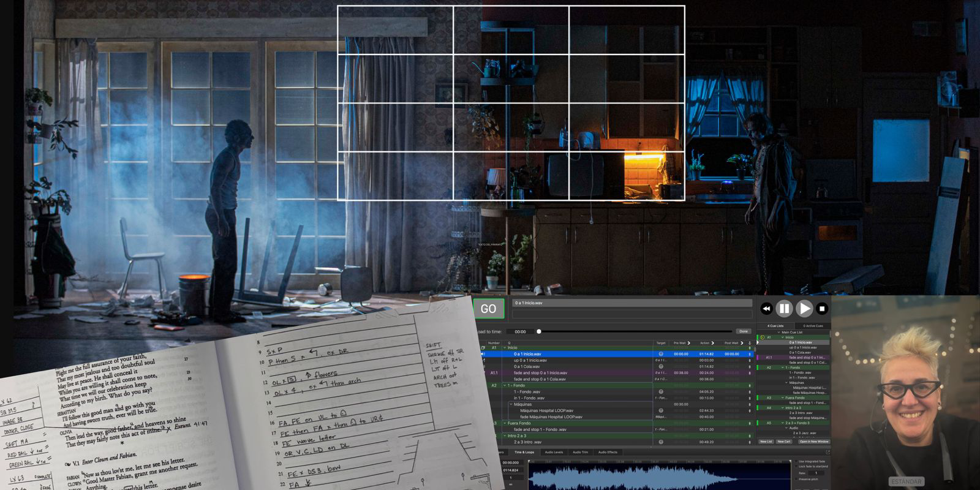This screenshot has height=490, width=980.
Task: Select A4 Intro 2 a 3 in sidebar
Action: tap(793, 408)
